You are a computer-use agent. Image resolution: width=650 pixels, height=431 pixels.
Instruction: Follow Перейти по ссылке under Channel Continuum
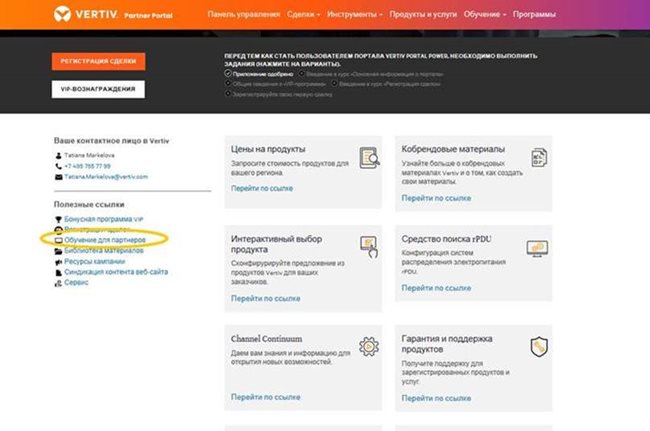pos(266,397)
